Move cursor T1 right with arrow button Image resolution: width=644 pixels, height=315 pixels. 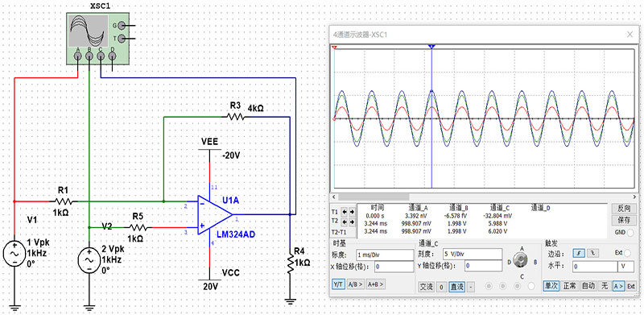click(x=352, y=212)
